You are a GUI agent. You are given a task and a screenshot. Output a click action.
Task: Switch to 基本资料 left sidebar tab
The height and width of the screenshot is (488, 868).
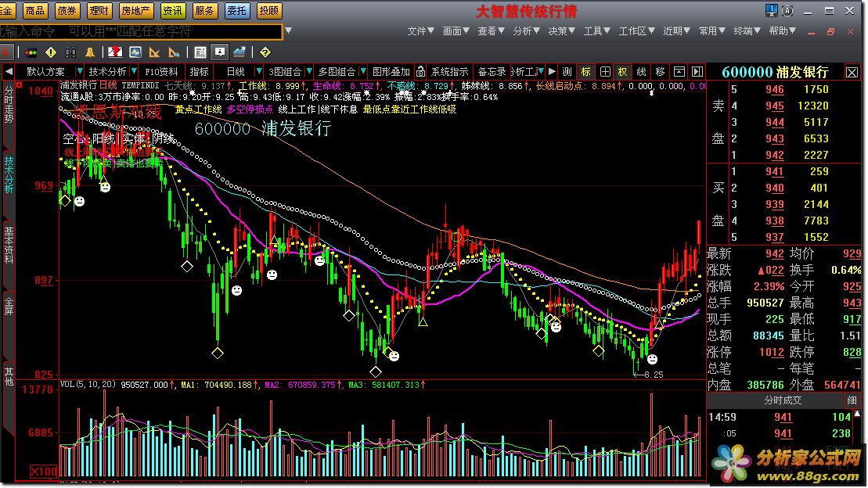(9, 244)
